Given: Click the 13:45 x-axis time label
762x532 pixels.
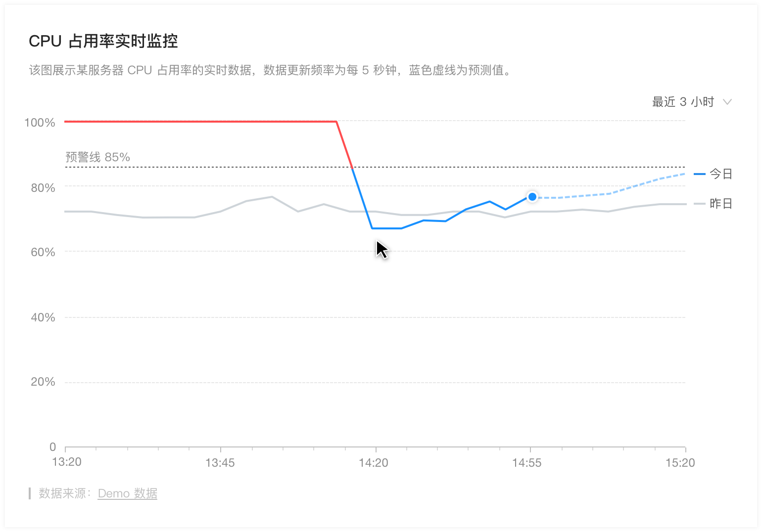Looking at the screenshot, I should (x=220, y=463).
